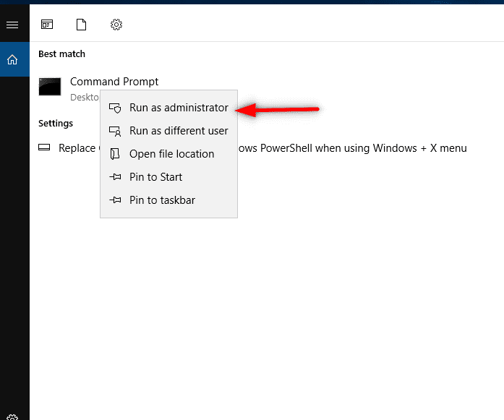Click the file icon beside Open file location
The width and height of the screenshot is (504, 420).
click(114, 154)
